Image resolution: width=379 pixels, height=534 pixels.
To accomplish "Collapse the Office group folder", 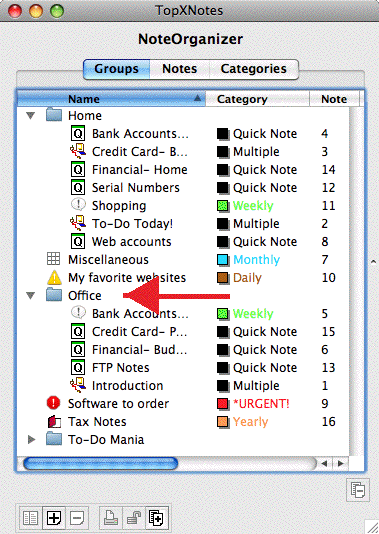I will (31, 296).
